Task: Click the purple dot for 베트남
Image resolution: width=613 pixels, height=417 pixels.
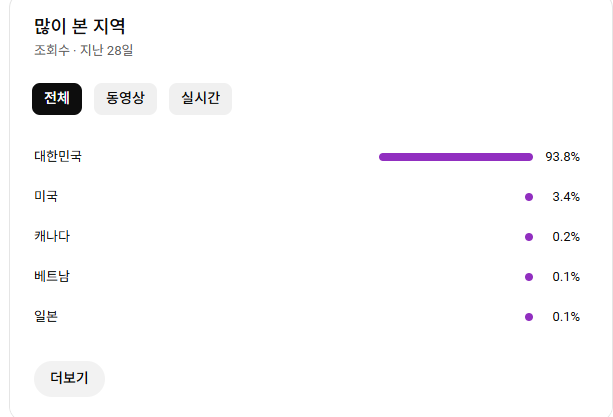Action: [x=528, y=277]
